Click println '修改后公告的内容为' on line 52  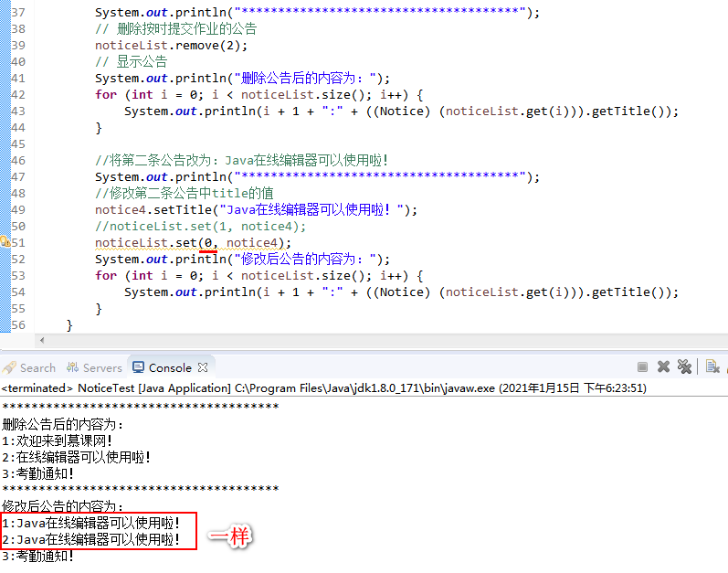pos(242,259)
